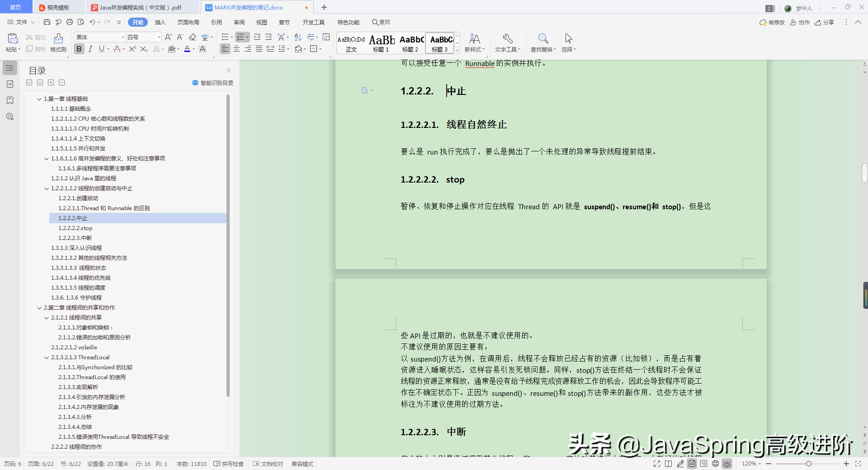The width and height of the screenshot is (868, 470).
Task: Open the 开发工具 ribbon tab
Action: coord(314,22)
